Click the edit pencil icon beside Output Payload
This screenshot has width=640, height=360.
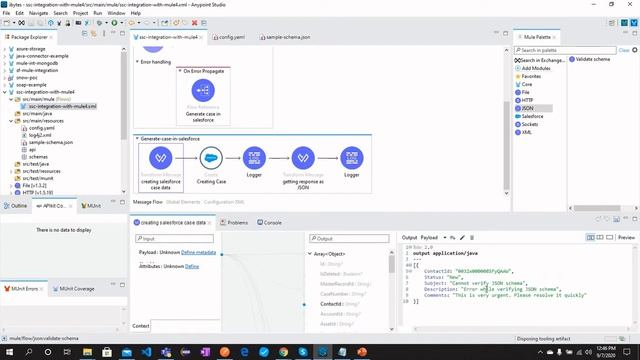click(462, 238)
